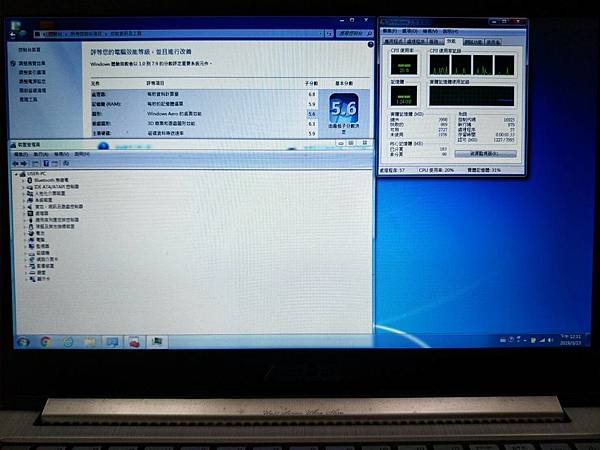Screen dimensions: 600x450
Task: Click the Scan for hardware changes toolbar icon
Action: tap(66, 164)
